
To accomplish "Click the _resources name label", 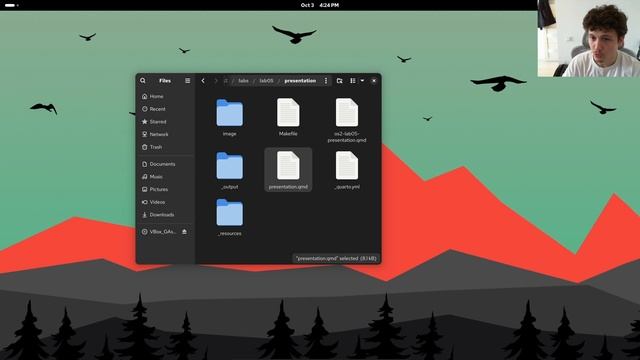I will tap(229, 233).
